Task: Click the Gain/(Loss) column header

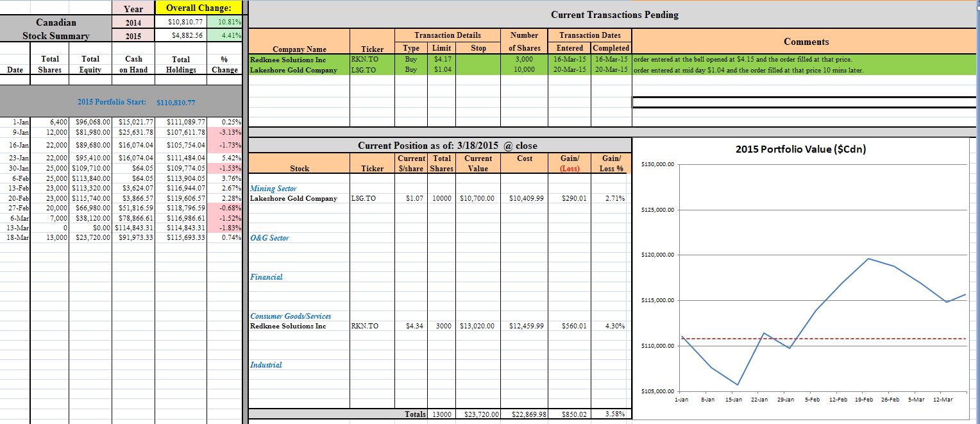Action: (x=571, y=164)
